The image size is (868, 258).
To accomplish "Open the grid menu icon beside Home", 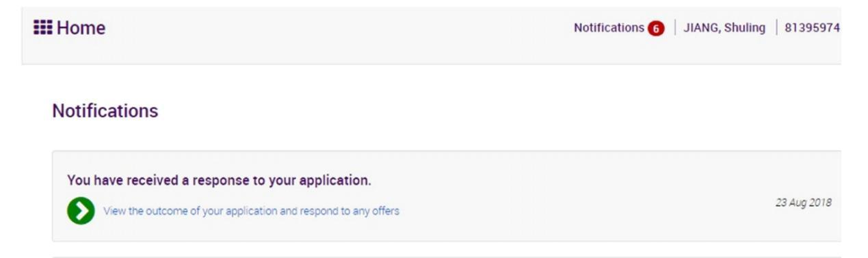I will 43,28.
